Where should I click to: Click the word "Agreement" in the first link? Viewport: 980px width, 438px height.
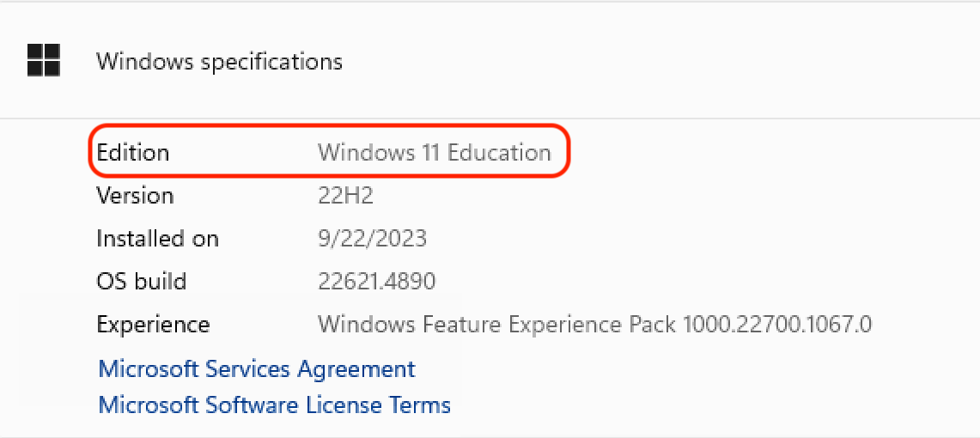pyautogui.click(x=356, y=369)
